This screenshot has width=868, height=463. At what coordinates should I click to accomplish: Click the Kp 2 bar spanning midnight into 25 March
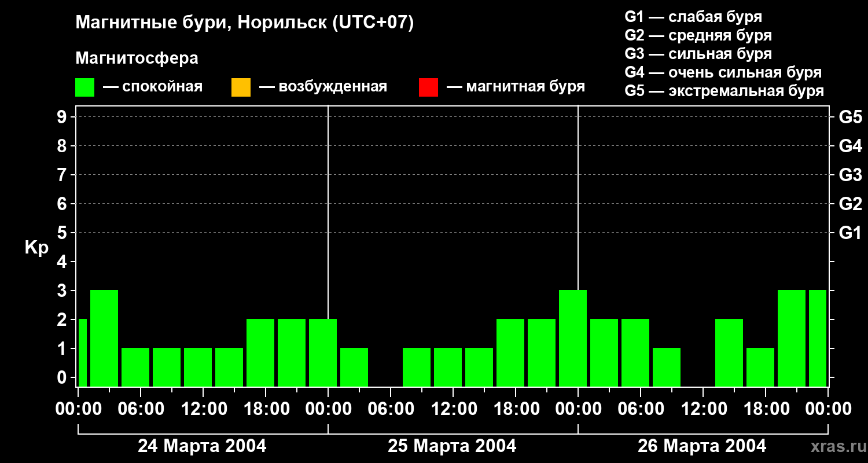point(323,352)
